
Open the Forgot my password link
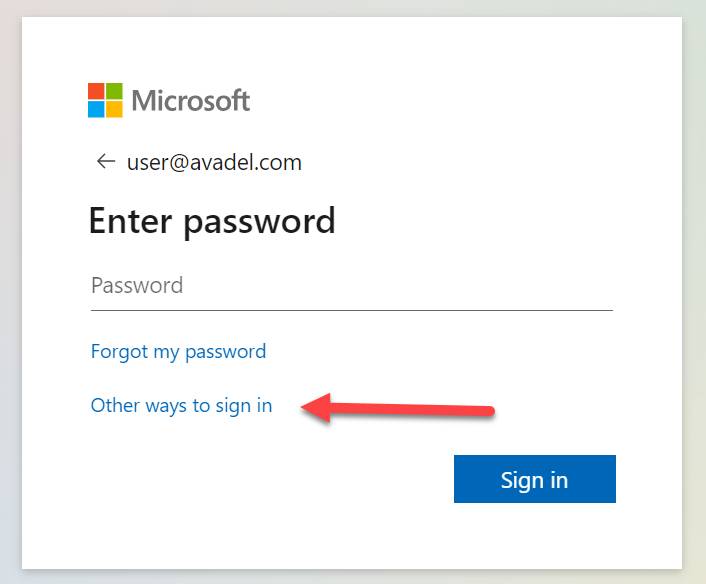tap(178, 352)
